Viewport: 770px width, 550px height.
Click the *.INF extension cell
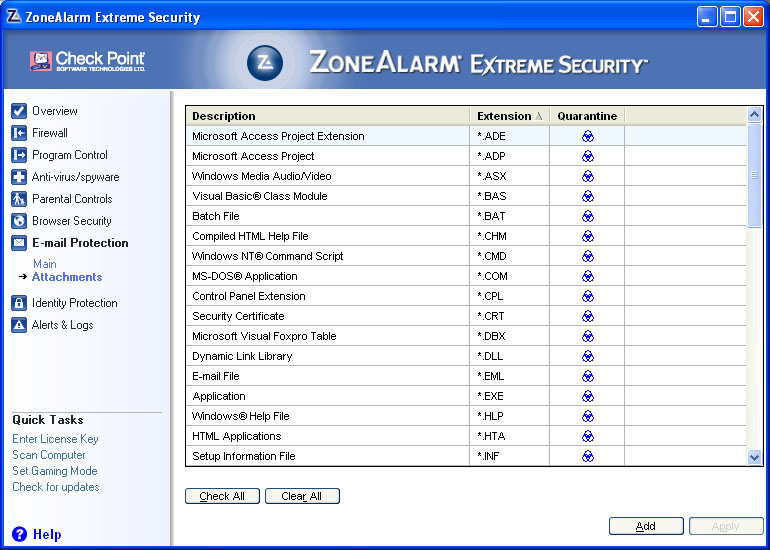point(509,456)
